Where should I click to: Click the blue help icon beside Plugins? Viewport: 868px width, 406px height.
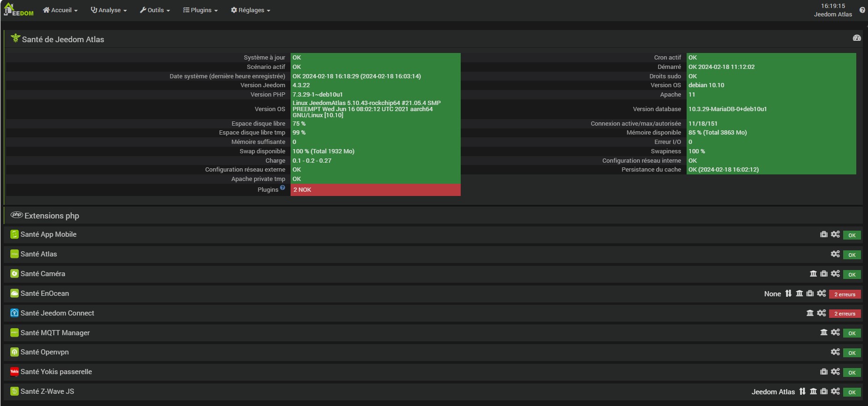(x=283, y=188)
